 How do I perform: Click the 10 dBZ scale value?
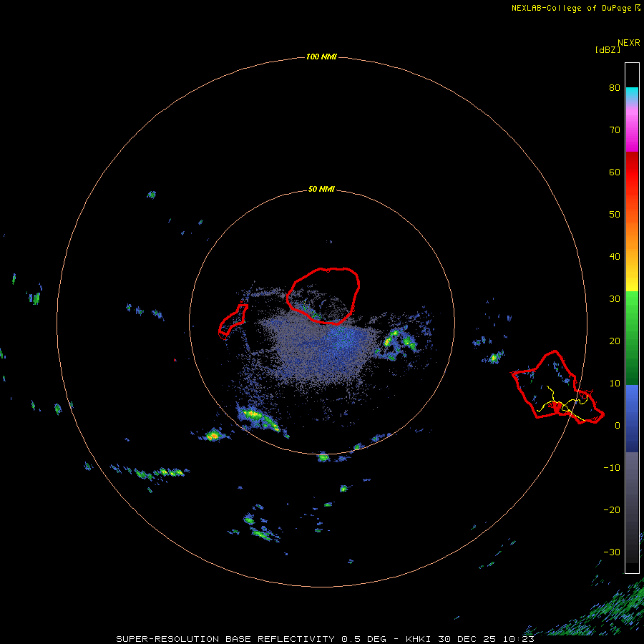coord(615,384)
